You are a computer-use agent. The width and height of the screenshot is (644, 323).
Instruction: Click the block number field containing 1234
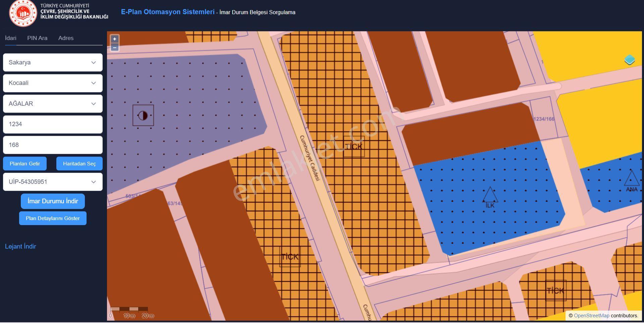click(x=53, y=124)
